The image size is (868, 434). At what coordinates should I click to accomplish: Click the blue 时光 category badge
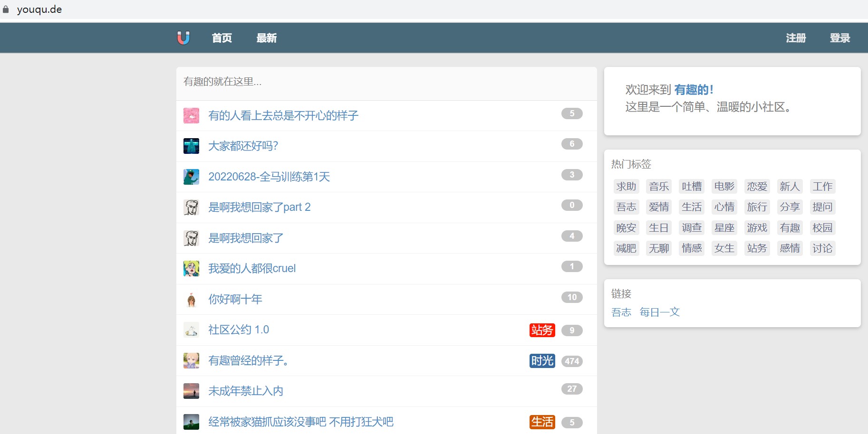(x=542, y=361)
